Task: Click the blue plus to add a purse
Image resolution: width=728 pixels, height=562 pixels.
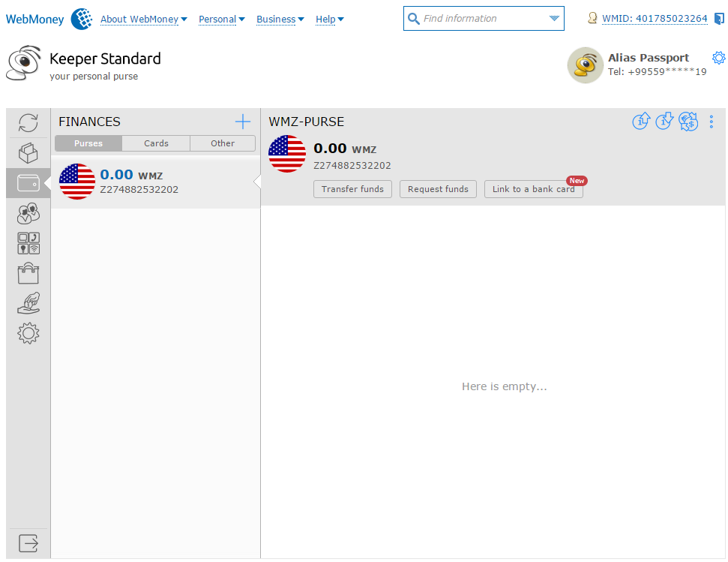Action: point(242,122)
